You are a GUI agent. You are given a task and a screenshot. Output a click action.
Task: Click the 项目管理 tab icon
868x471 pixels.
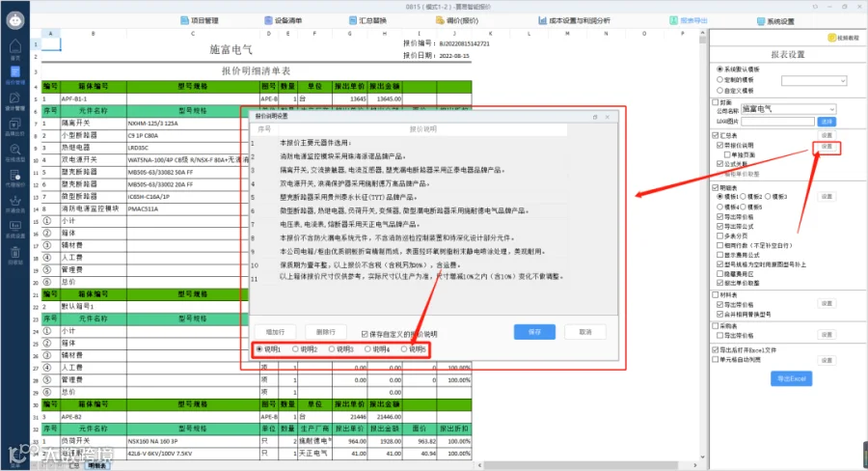tap(184, 20)
